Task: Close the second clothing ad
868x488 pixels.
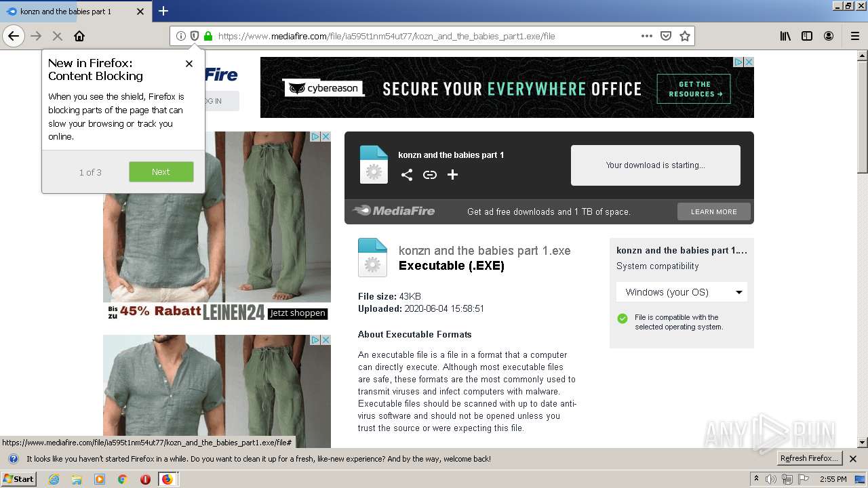Action: click(x=325, y=340)
